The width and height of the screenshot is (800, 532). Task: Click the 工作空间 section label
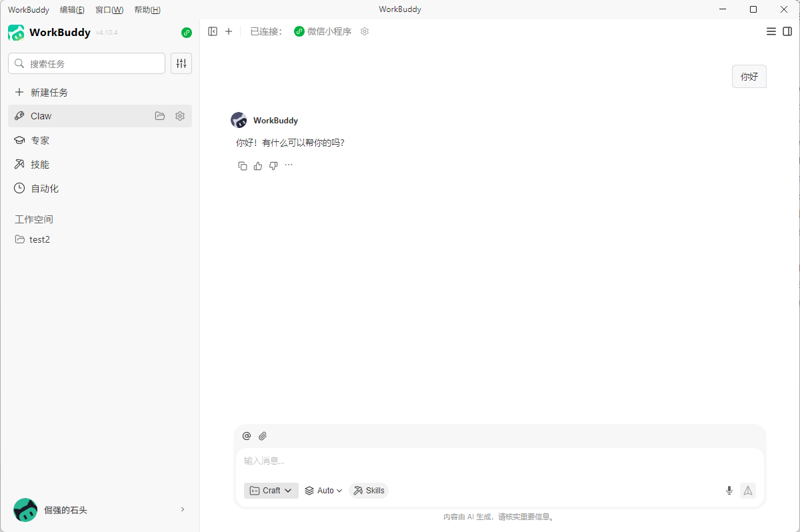(34, 219)
